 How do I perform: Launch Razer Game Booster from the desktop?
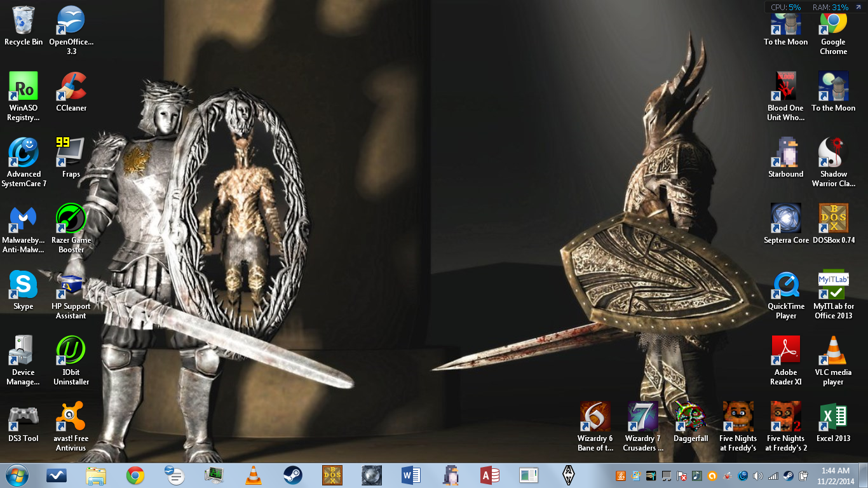point(71,228)
